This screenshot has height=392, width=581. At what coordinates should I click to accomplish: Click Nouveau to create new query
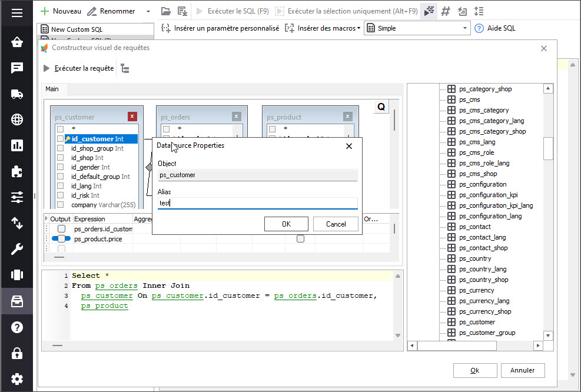click(x=61, y=11)
